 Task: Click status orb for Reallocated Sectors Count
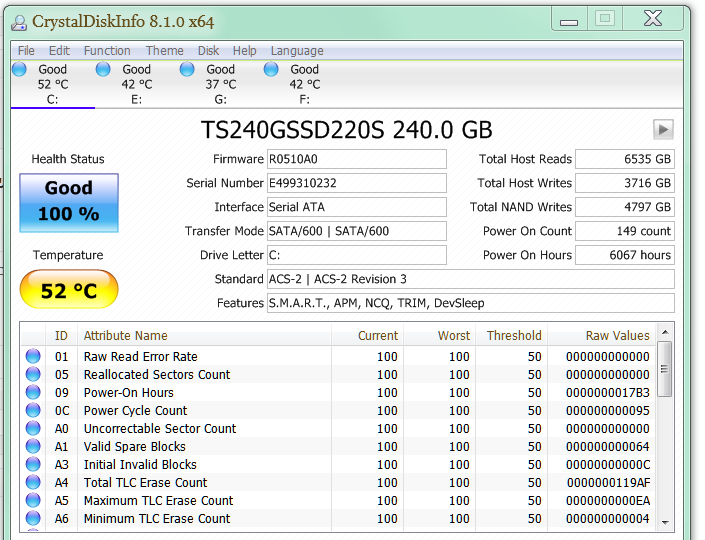point(33,374)
